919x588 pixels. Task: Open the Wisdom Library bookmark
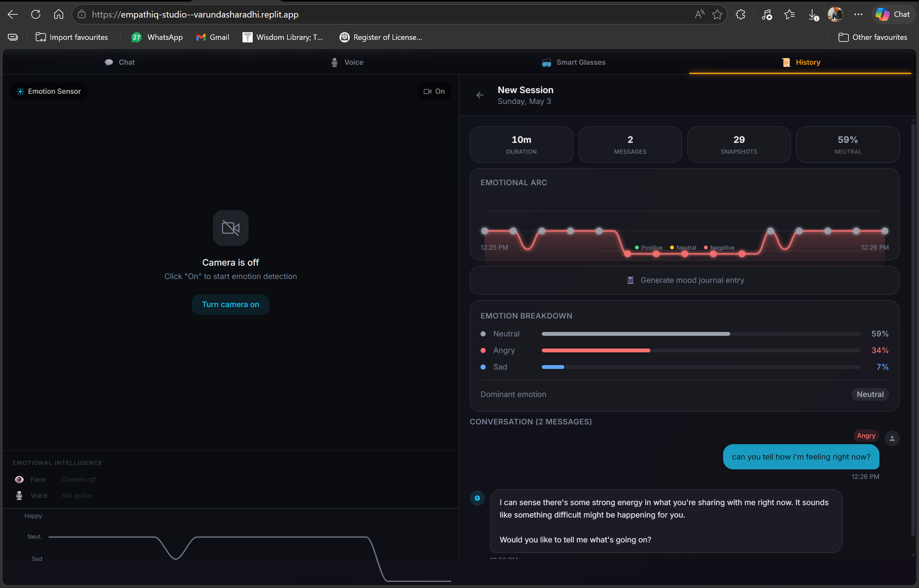click(283, 37)
